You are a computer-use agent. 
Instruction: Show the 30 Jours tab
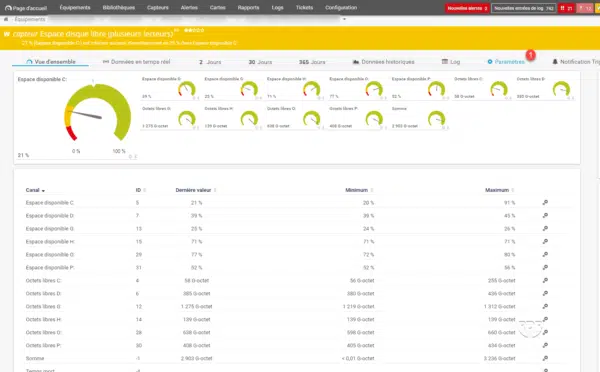coord(260,62)
